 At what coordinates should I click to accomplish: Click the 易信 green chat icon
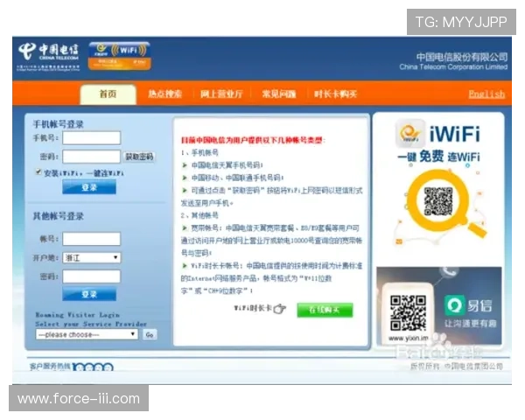[x=454, y=305]
